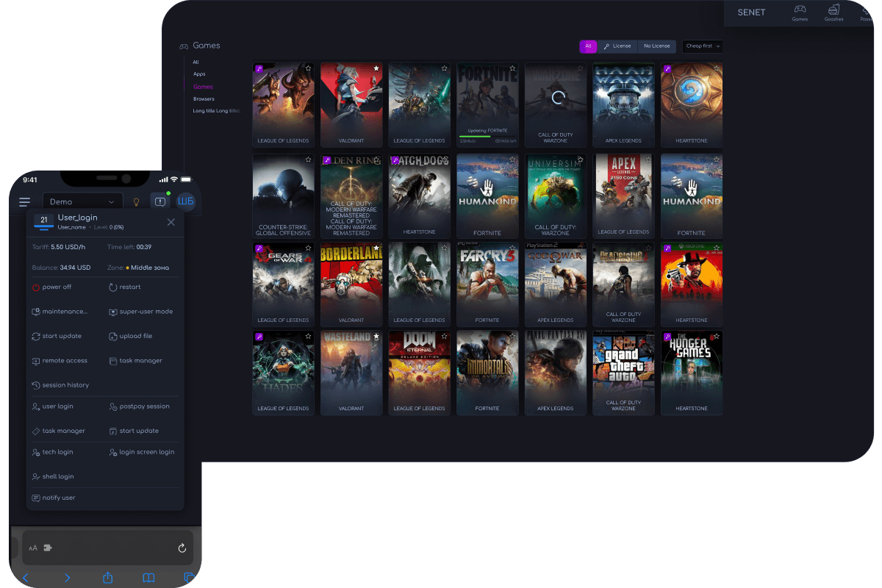The height and width of the screenshot is (588, 882).
Task: Tap the Safari address bar field
Action: click(108, 548)
